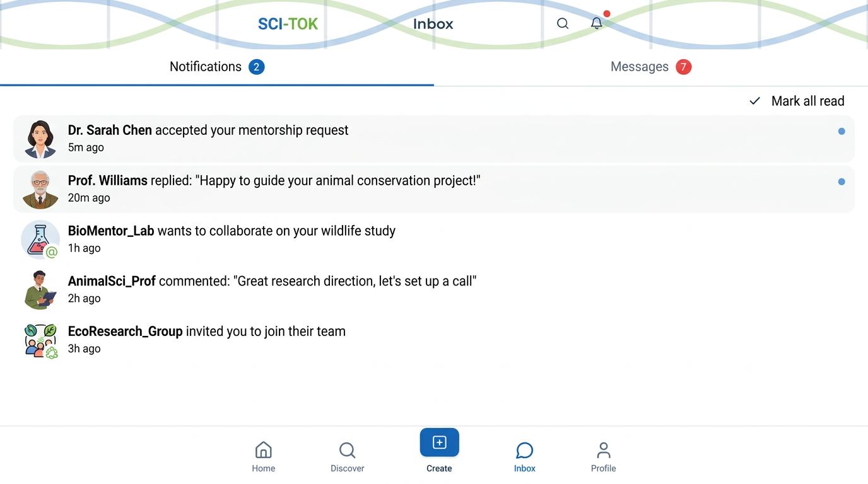Image resolution: width=868 pixels, height=484 pixels.
Task: Click unread dot on Prof. Williams row
Action: (x=842, y=181)
